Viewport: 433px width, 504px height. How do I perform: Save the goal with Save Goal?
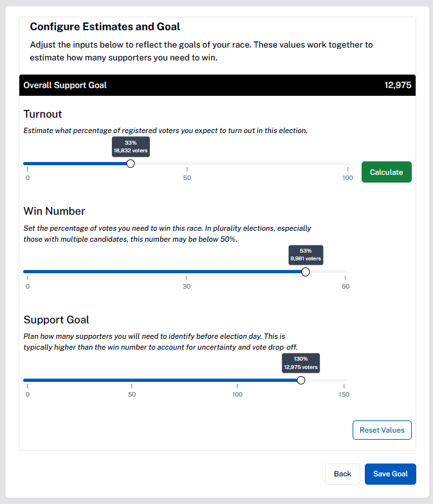[390, 474]
